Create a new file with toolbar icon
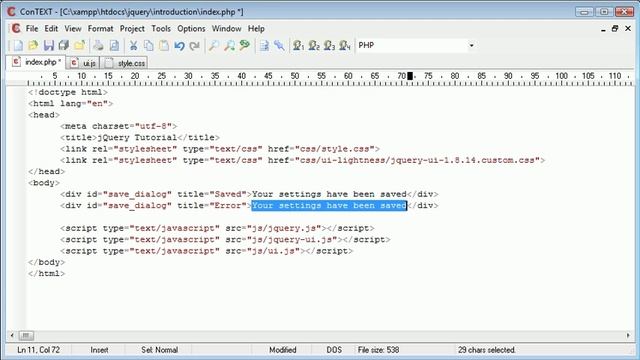The width and height of the screenshot is (640, 360). (x=18, y=45)
